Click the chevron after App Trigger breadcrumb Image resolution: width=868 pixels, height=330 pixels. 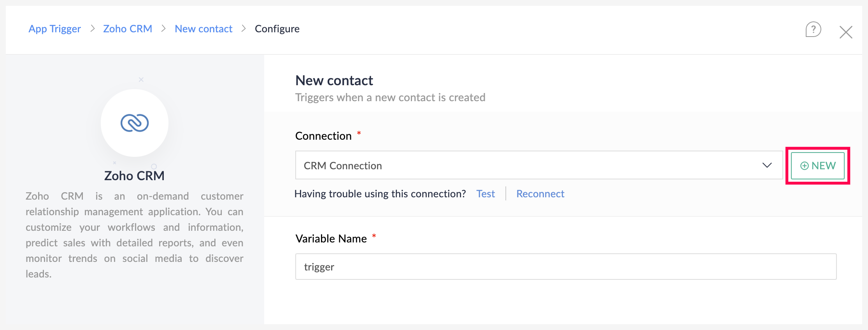tap(93, 29)
